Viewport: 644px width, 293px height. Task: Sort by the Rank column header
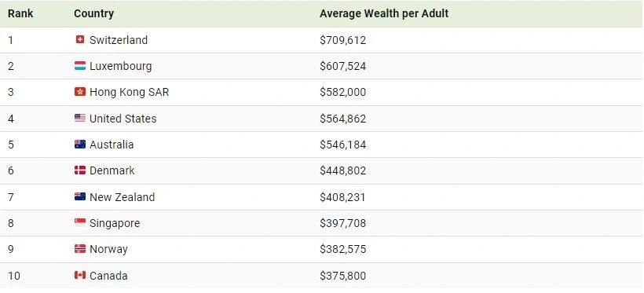tap(20, 13)
